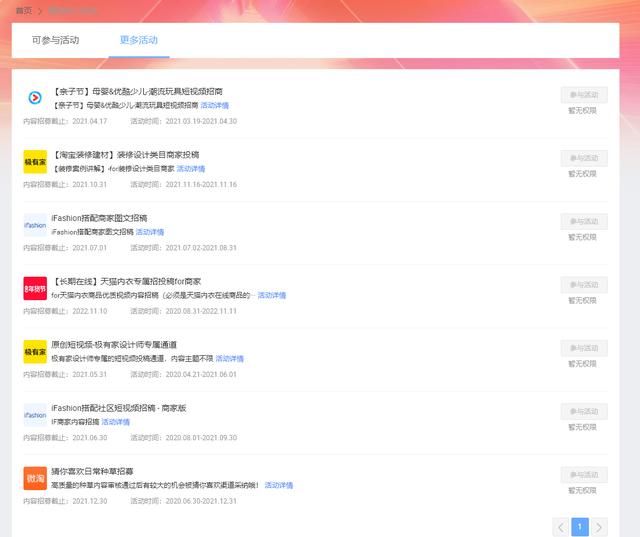The width and height of the screenshot is (640, 537).
Task: Open 活动详情 for IF商家内容招稿
Action: (x=116, y=422)
